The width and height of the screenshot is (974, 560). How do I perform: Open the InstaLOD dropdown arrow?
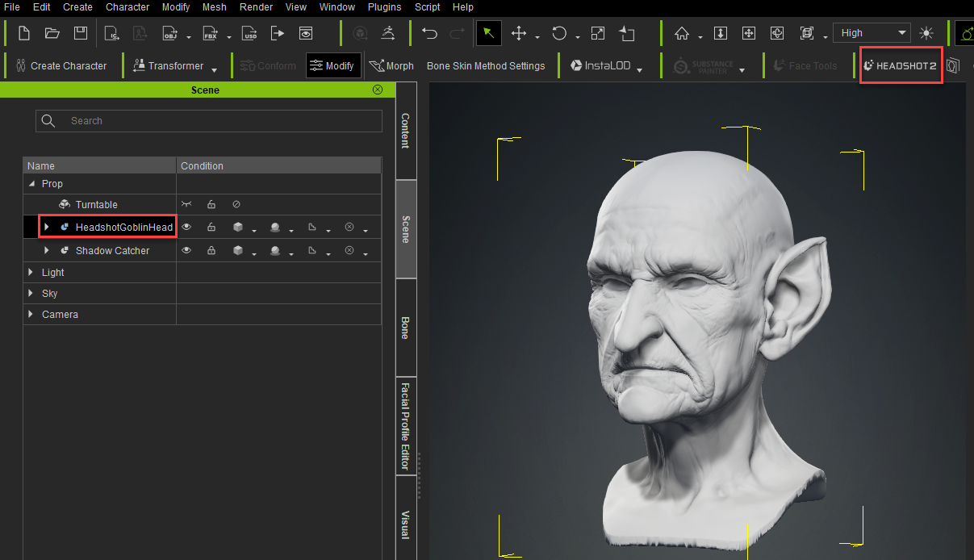point(639,70)
